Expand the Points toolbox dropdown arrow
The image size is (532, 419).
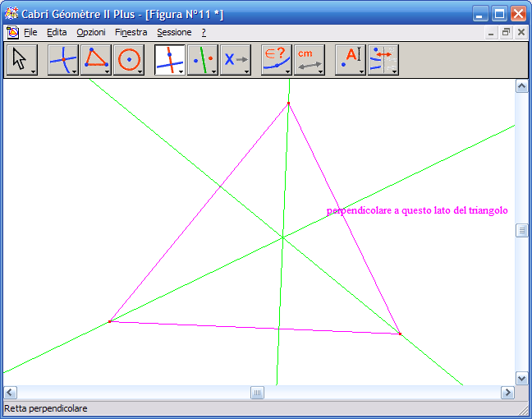tap(75, 71)
